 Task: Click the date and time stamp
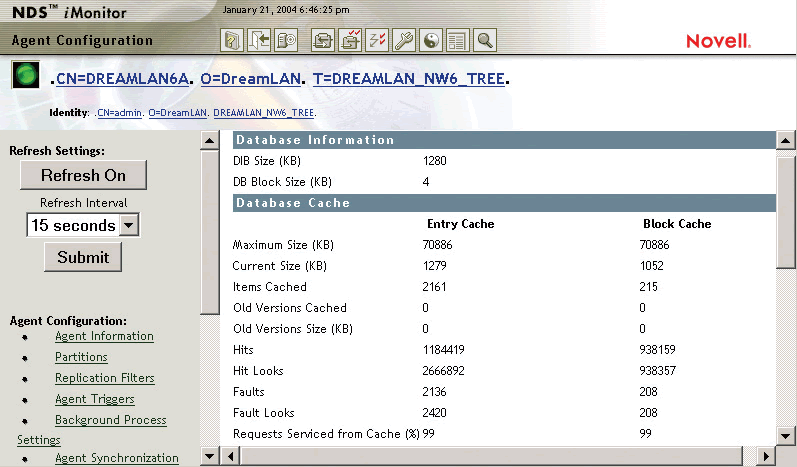click(286, 10)
